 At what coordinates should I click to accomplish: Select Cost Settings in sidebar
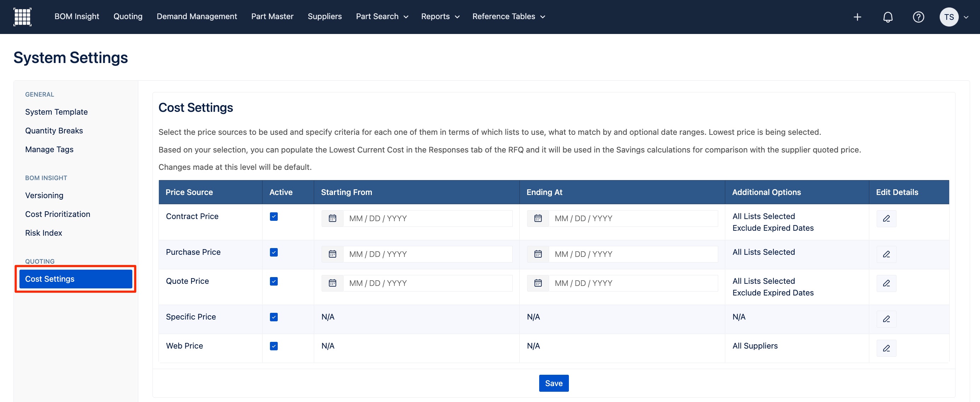click(76, 279)
